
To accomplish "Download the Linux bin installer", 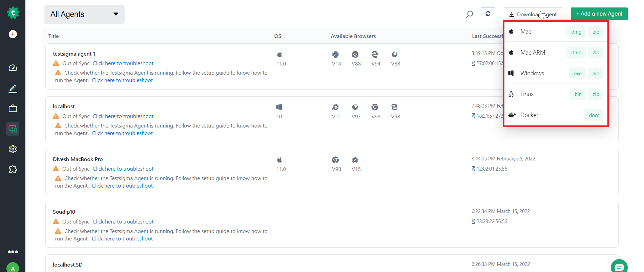I will (578, 94).
